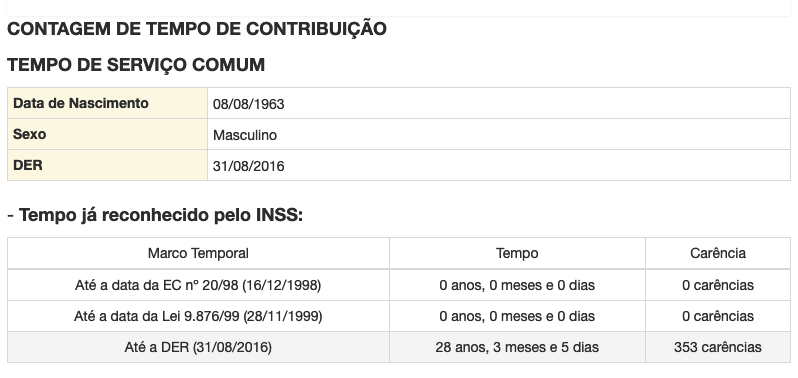Select the EC nº 20/98 (16/12/1998) row
Screen dimensions: 798x378
coord(399,285)
